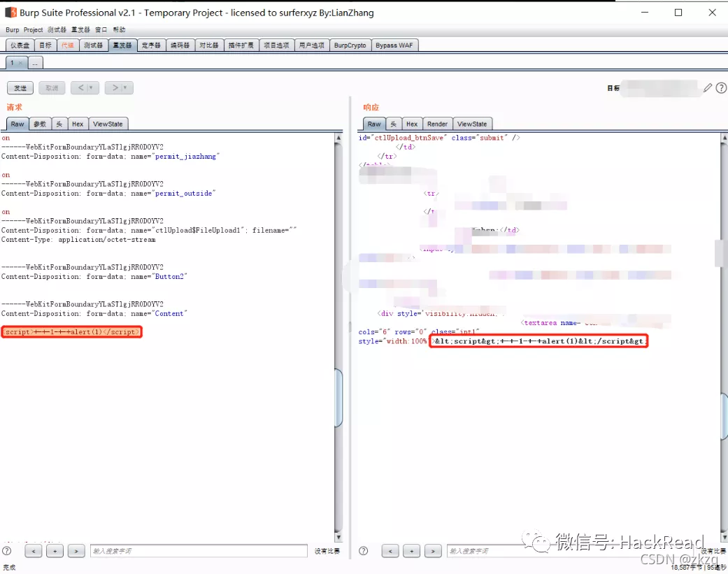Open the Project menu
The image size is (728, 574).
click(x=33, y=29)
